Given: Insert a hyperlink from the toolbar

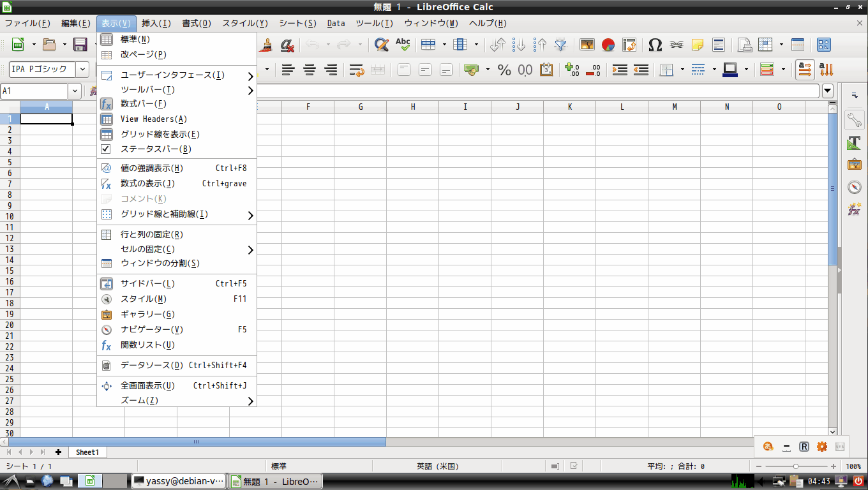Looking at the screenshot, I should coord(677,45).
